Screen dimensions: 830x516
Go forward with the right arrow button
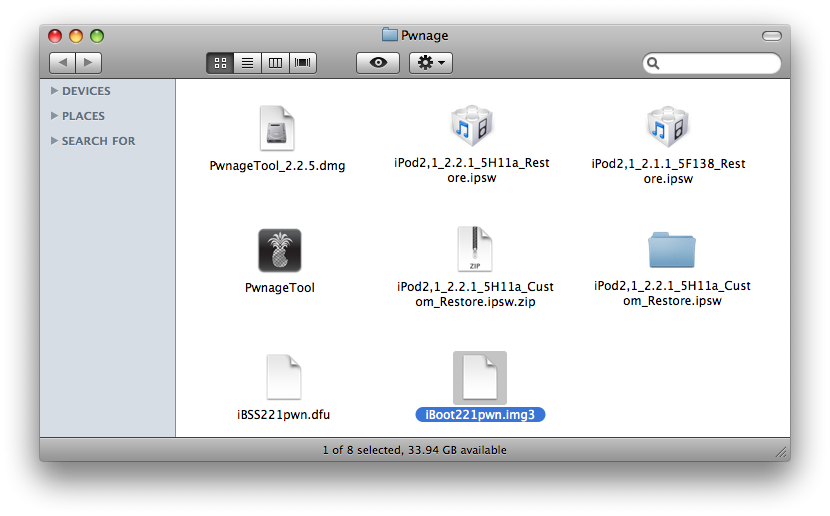click(x=89, y=63)
